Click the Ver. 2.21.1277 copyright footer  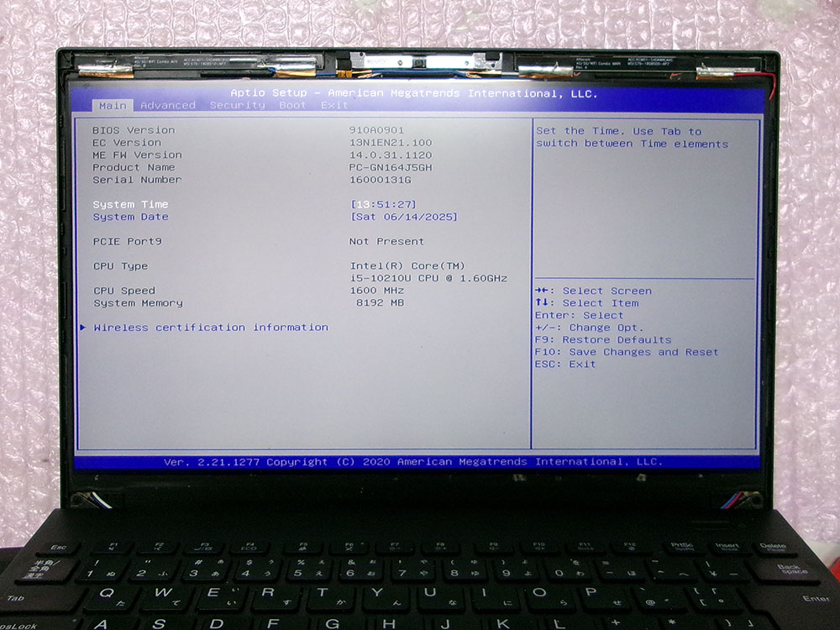tap(413, 462)
